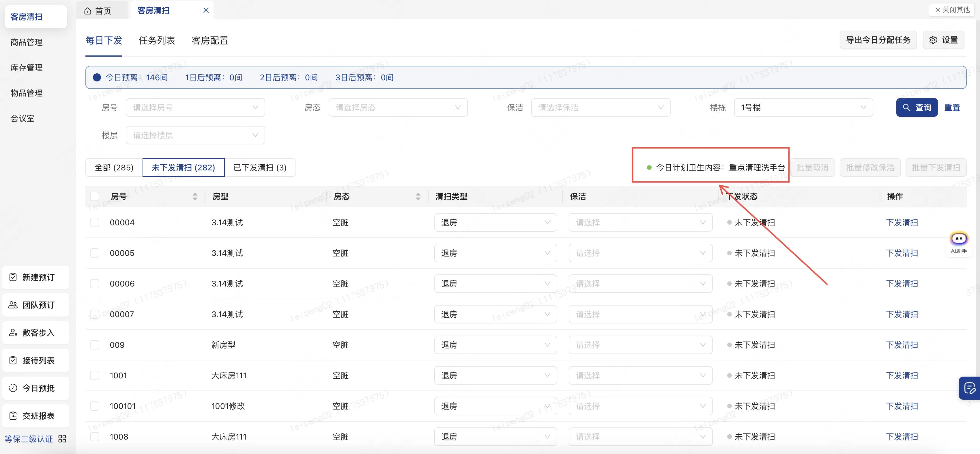
Task: Click the 散客步入 person icon
Action: 13,332
